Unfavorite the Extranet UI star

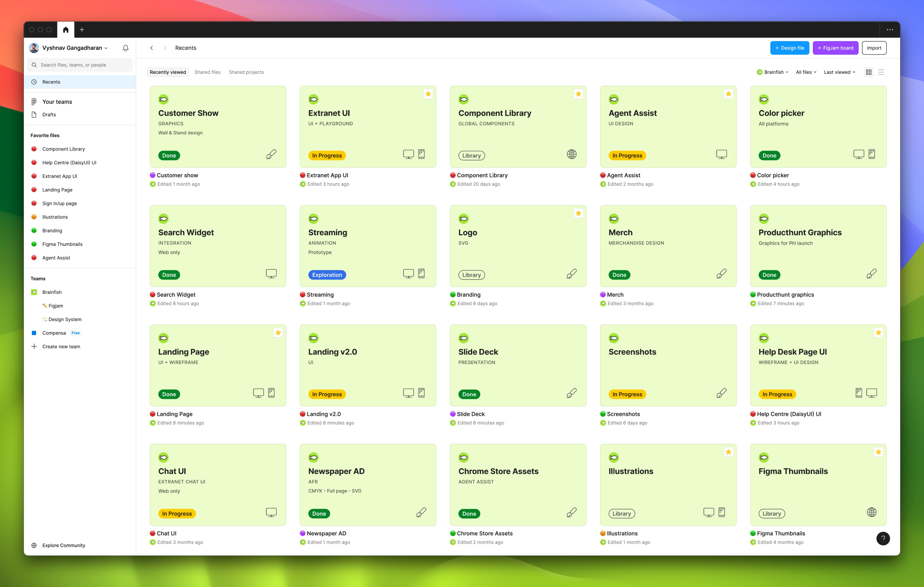tap(428, 94)
